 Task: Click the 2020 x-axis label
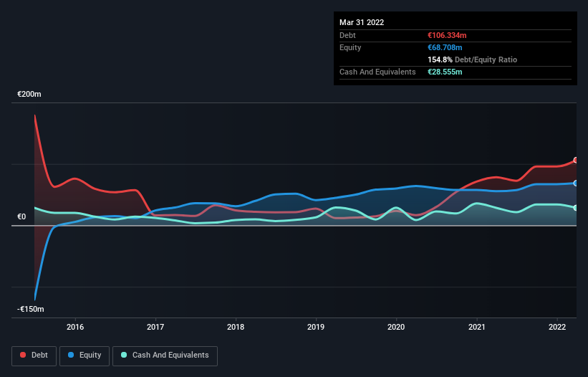point(396,327)
